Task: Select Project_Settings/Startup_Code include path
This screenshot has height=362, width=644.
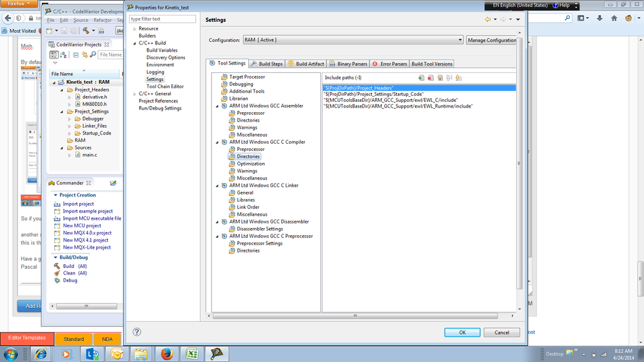Action: [x=373, y=94]
